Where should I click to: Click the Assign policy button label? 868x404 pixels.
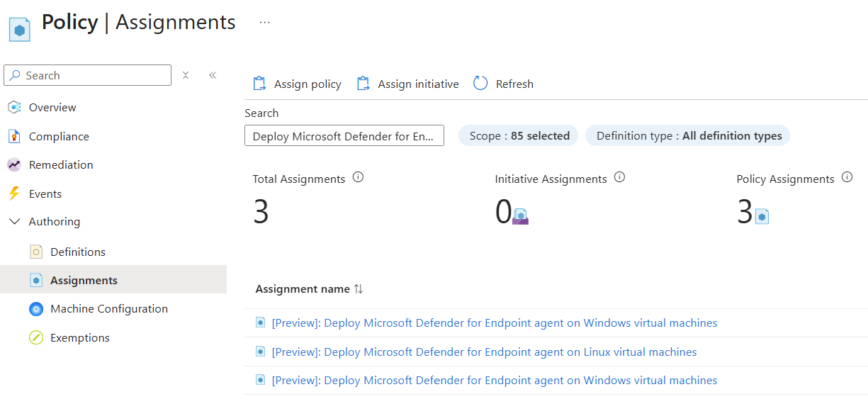(x=308, y=84)
